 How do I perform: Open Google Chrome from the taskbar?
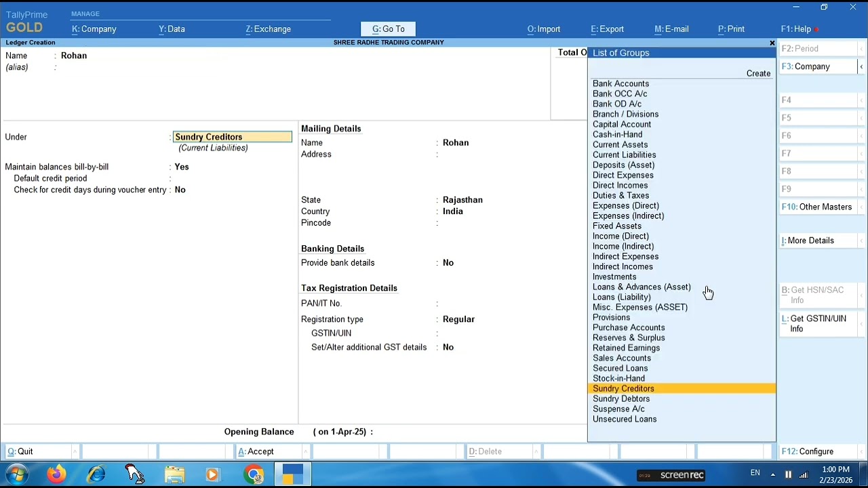254,474
